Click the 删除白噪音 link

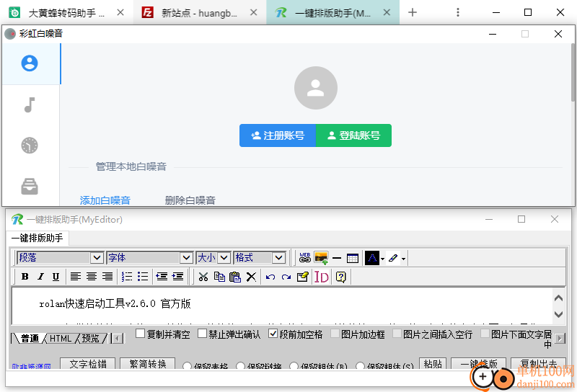(x=190, y=200)
